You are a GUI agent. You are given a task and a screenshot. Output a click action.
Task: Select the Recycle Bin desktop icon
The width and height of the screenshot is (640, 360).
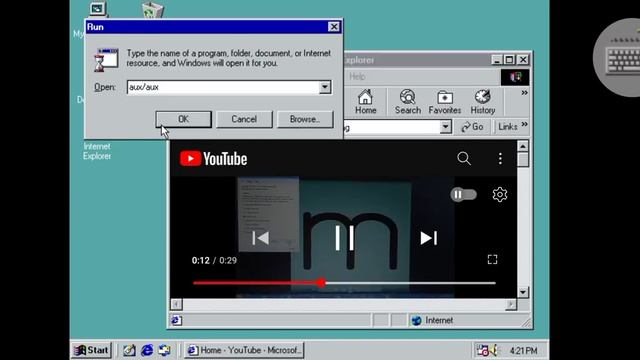point(153,9)
